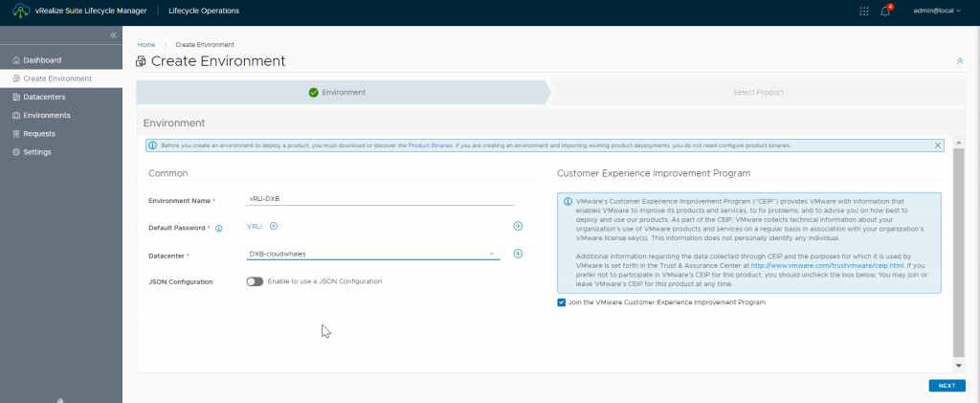980x403 pixels.
Task: Open Datacenters in the sidebar
Action: [x=61, y=97]
